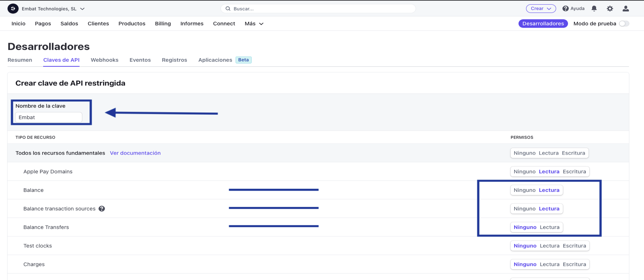Open the Ver documentación link
The image size is (644, 280).
pyautogui.click(x=135, y=153)
